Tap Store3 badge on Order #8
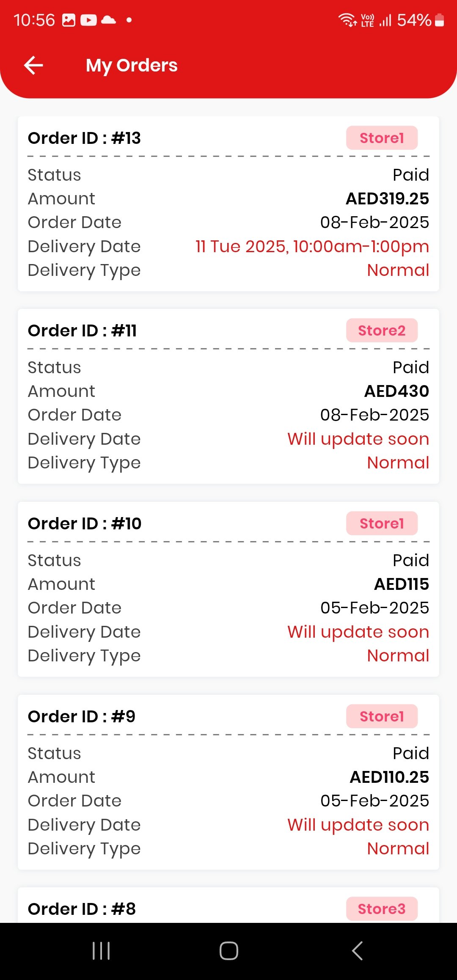 coord(382,909)
